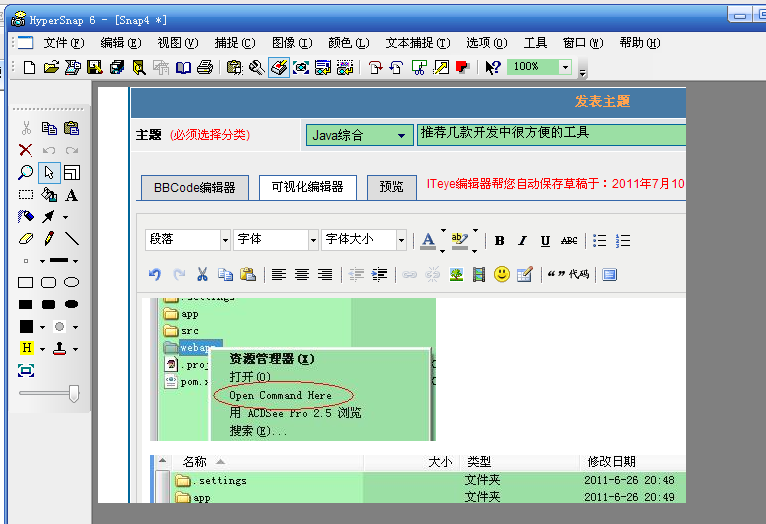
Task: Switch to BBCode编辑器 tab
Action: [x=195, y=188]
